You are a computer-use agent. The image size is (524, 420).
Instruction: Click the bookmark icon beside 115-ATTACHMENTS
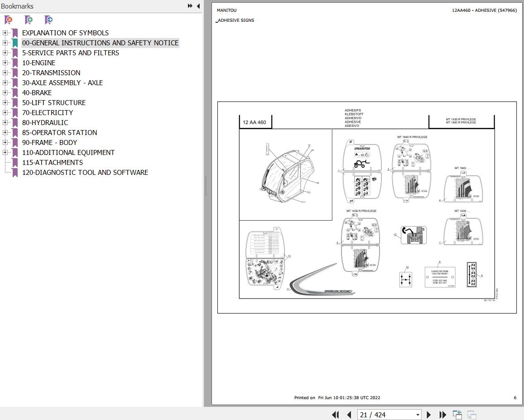14,163
